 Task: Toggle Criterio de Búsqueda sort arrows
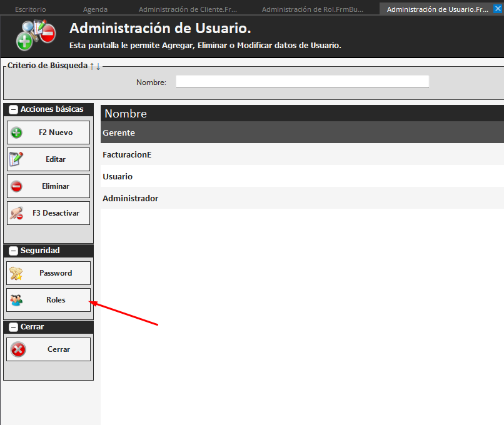pos(94,66)
